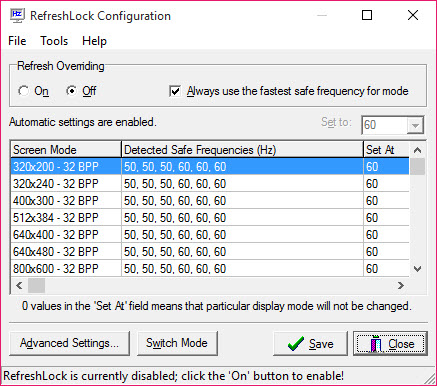Click the vertical scrollbar thumb
437x386 pixels.
(x=417, y=166)
